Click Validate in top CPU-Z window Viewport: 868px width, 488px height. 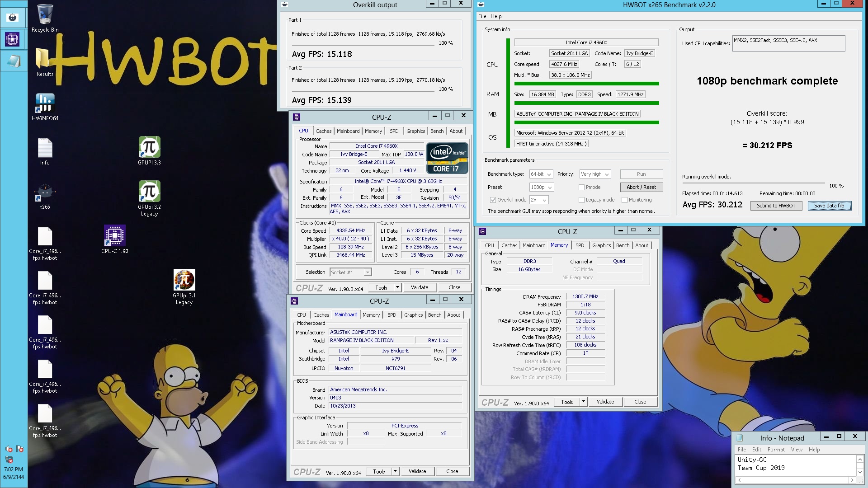(420, 287)
